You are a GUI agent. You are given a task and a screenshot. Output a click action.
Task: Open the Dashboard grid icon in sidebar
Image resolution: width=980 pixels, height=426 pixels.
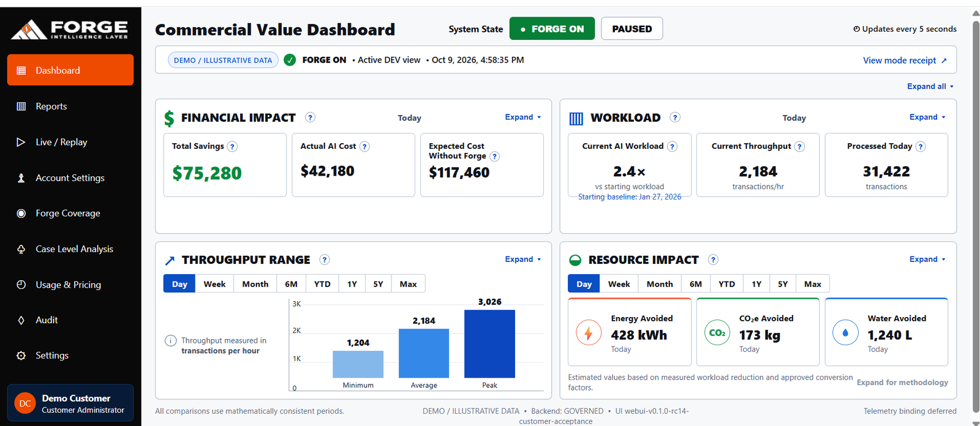click(x=21, y=70)
